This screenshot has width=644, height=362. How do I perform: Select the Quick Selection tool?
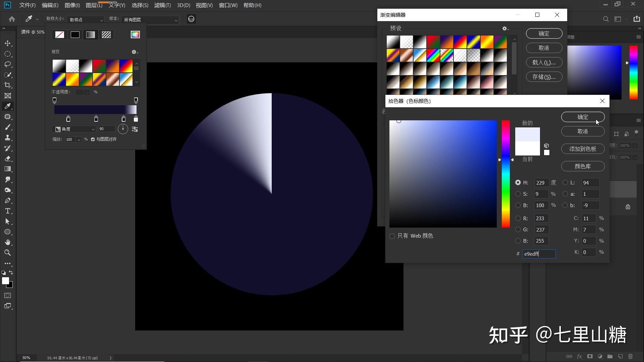7,75
